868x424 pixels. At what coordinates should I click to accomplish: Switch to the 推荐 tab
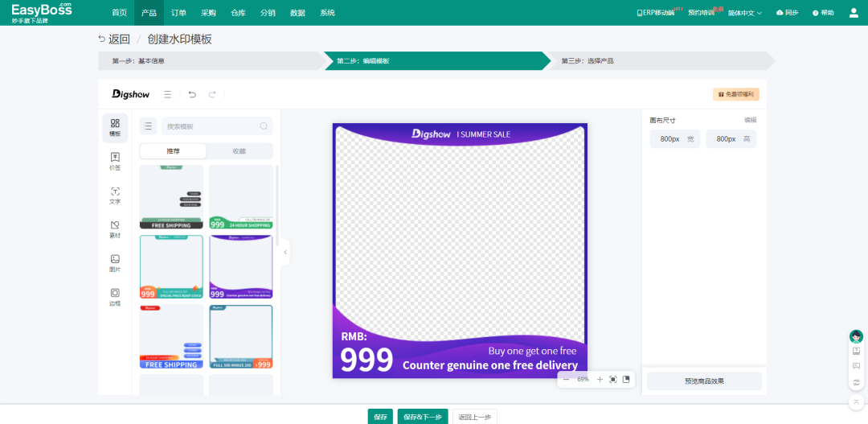[x=174, y=151]
